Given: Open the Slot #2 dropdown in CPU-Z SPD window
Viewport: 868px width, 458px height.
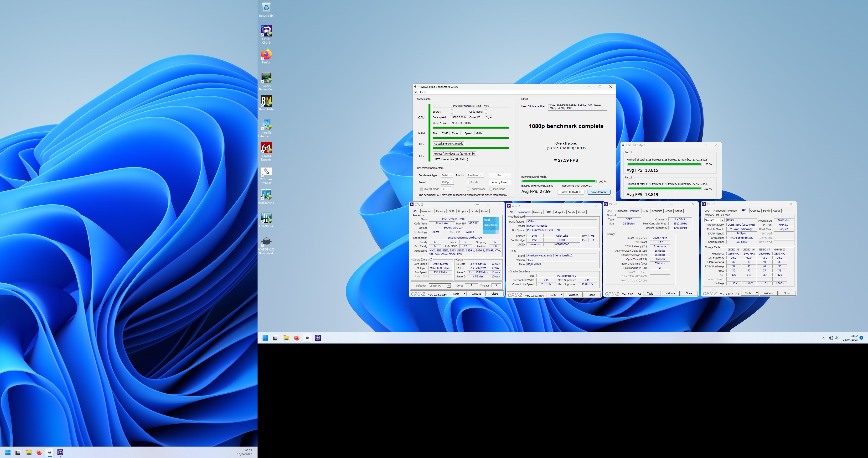Looking at the screenshot, I should click(x=714, y=220).
